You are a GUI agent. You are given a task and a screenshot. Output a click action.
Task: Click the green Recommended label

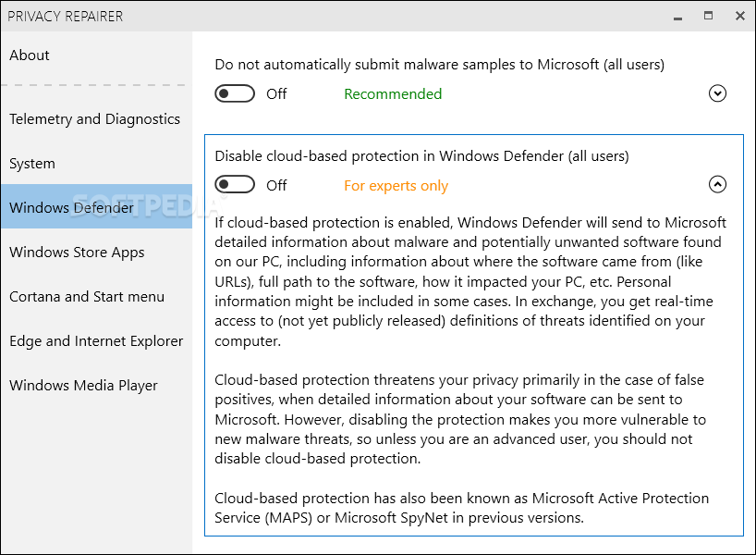click(393, 93)
